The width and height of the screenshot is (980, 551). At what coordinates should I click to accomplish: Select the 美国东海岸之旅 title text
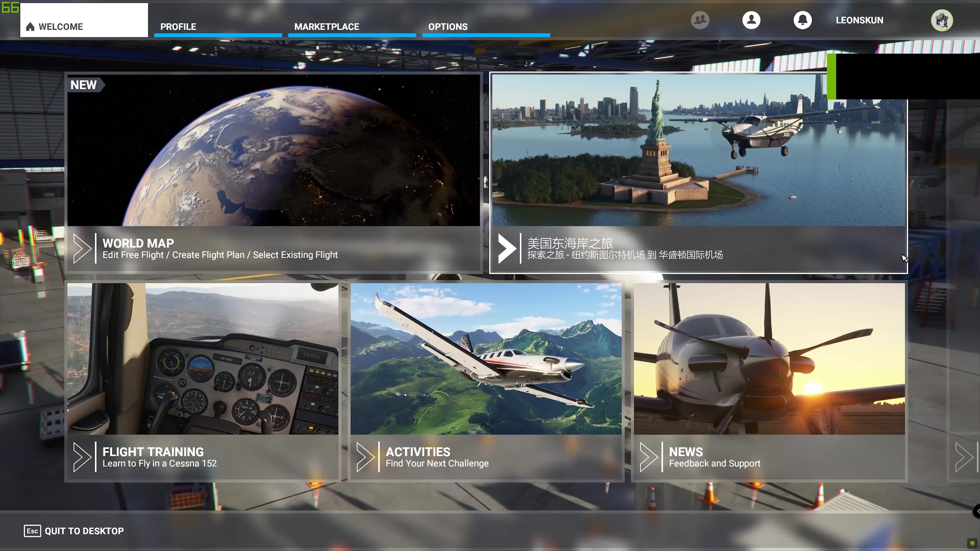tap(570, 243)
